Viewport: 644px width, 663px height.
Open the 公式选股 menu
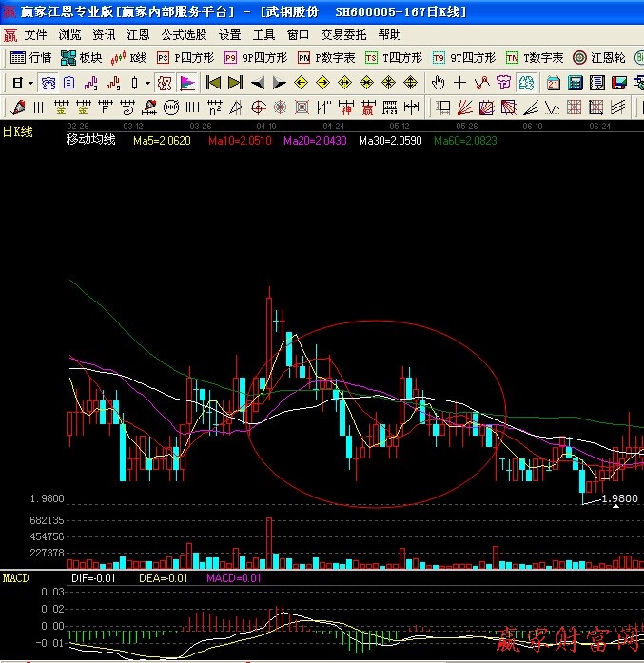(x=184, y=35)
